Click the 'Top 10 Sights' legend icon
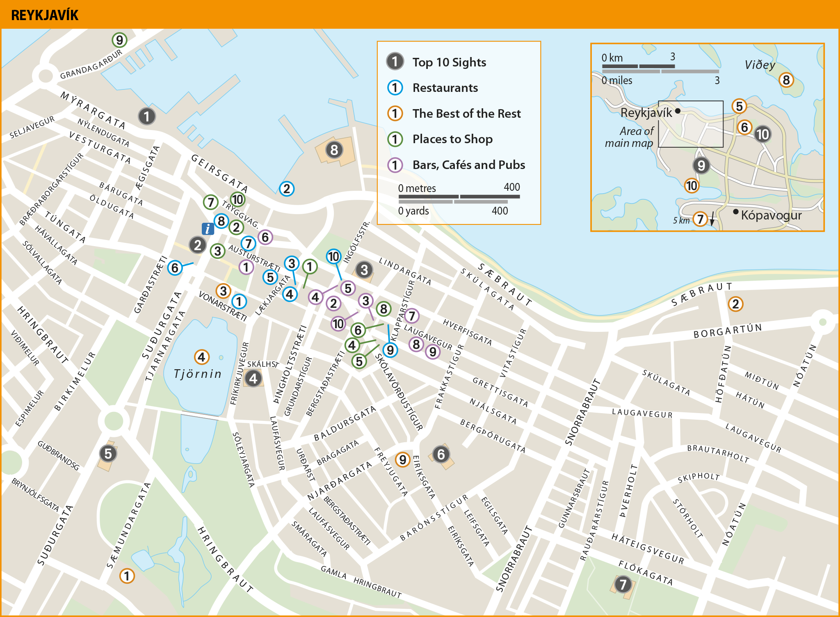 point(395,62)
